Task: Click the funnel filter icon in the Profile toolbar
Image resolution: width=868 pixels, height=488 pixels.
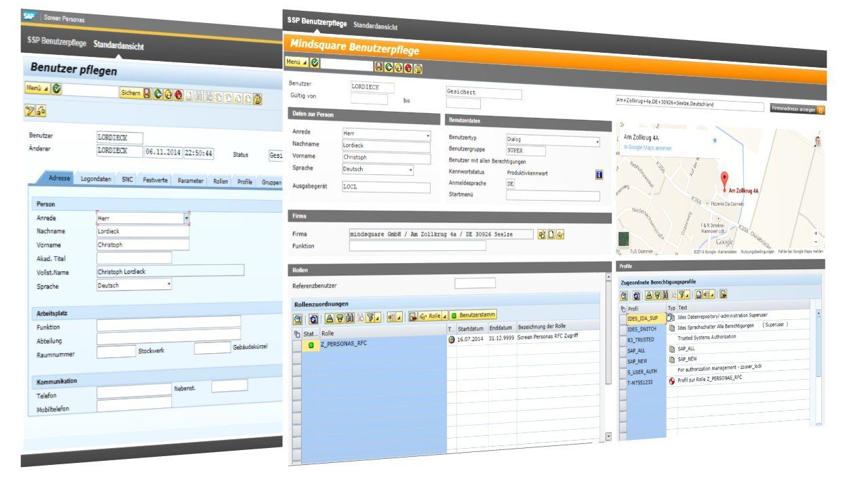Action: click(x=681, y=295)
